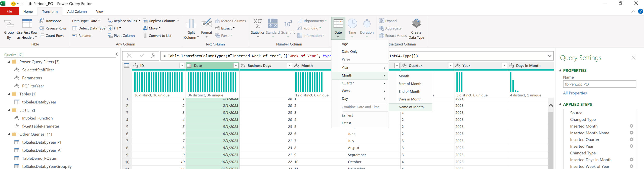This screenshot has width=644, height=169.
Task: Click Extract Values tool
Action: [x=393, y=35]
